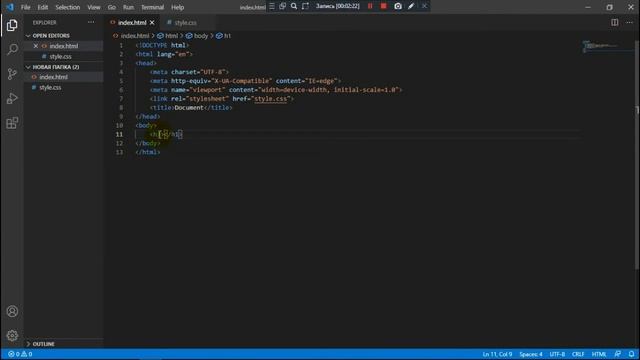Click index.html in the breadcrumb
The width and height of the screenshot is (640, 360).
[x=135, y=36]
